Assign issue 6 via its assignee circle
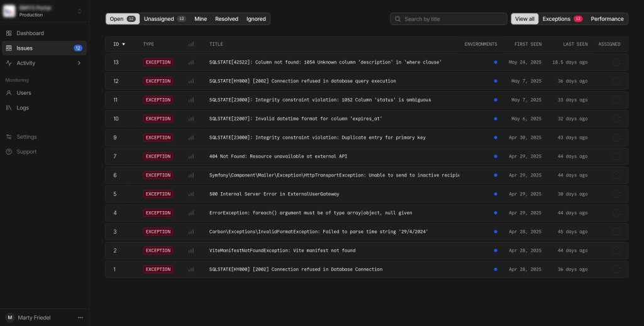Screen dimensions: 644x326 [x=616, y=175]
